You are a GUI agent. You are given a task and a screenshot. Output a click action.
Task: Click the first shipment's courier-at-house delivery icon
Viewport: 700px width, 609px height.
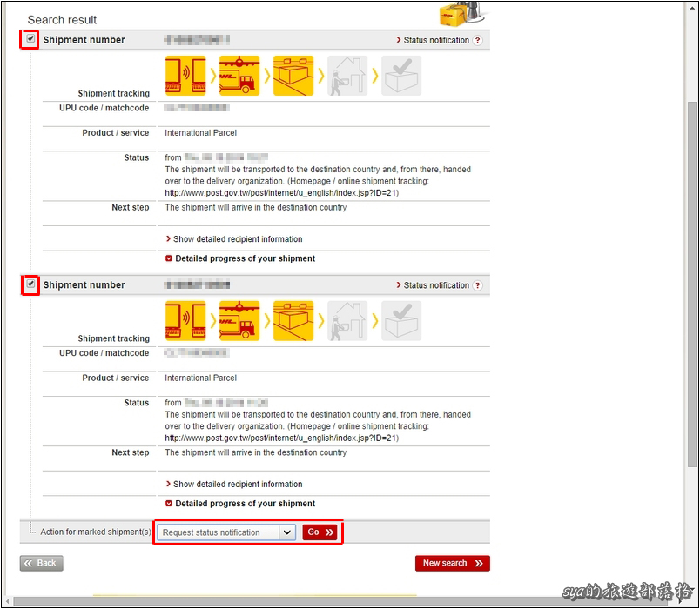tap(347, 76)
